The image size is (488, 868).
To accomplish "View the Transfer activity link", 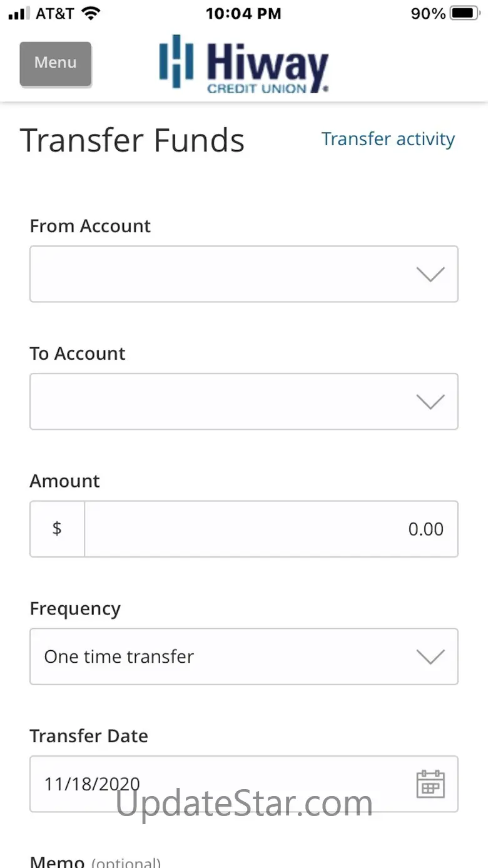I will point(388,139).
